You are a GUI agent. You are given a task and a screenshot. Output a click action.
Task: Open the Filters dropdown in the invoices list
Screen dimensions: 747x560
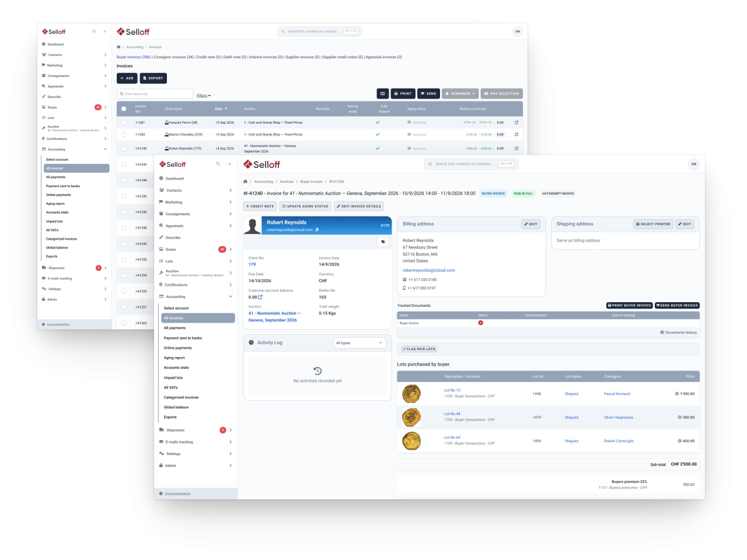(x=204, y=96)
